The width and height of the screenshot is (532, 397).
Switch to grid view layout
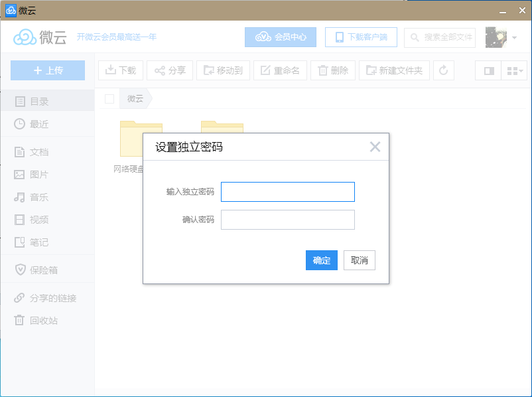point(514,70)
